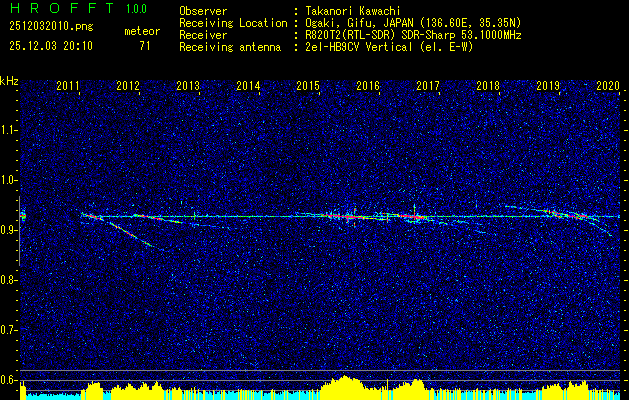Viewport: 629px width, 400px height.
Task: Click the 2011 time marker
Action: 68,85
